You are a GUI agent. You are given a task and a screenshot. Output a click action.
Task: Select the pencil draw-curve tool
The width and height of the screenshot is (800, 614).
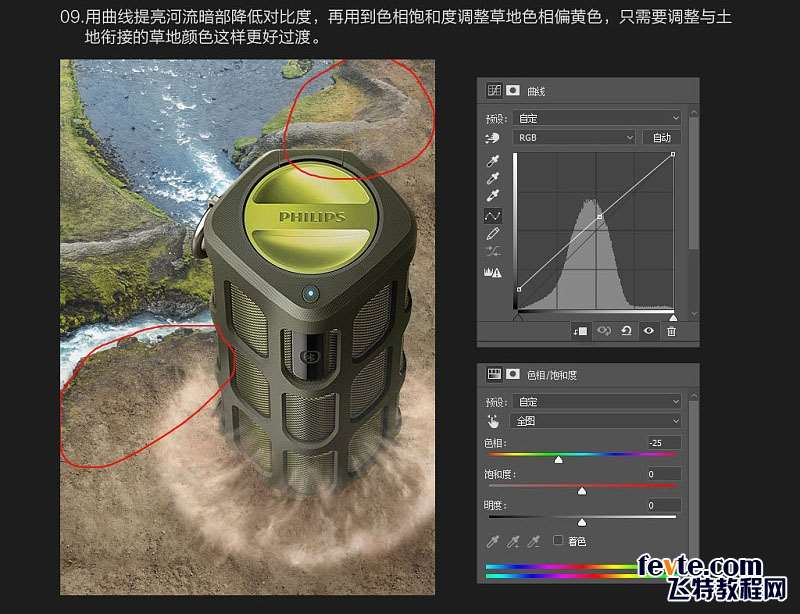(x=492, y=234)
